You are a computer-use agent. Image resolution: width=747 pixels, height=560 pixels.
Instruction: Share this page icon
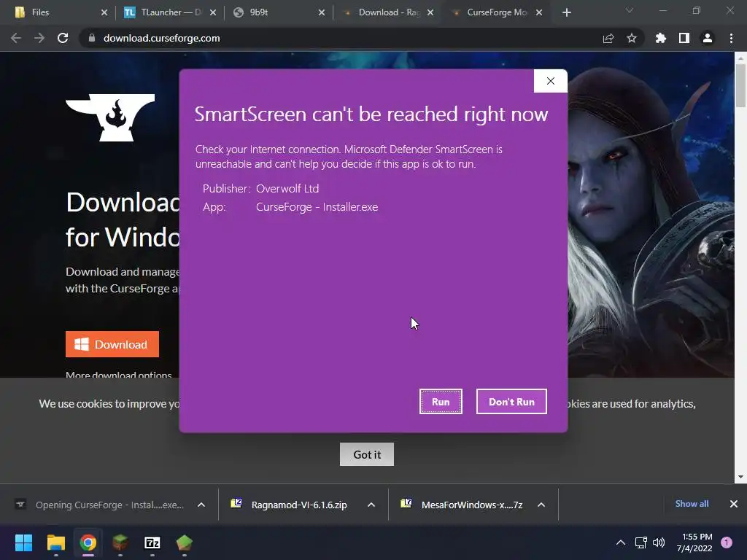coord(608,38)
